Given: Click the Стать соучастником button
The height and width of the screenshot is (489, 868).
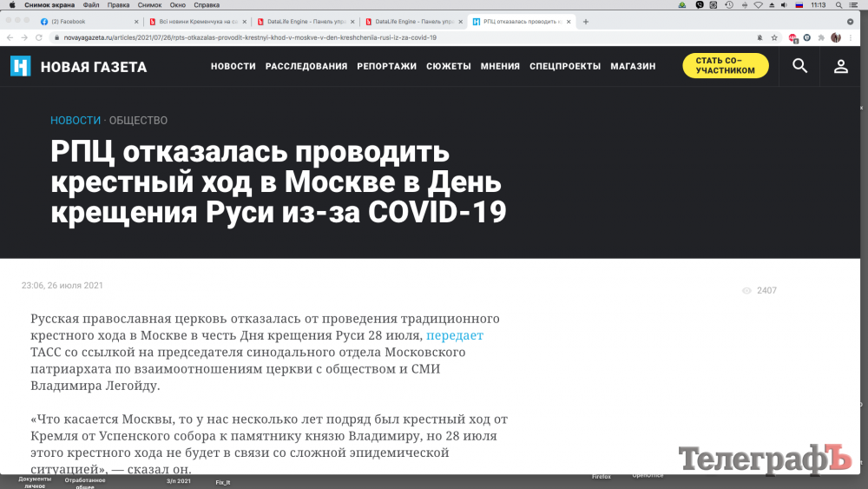Looking at the screenshot, I should [x=725, y=66].
